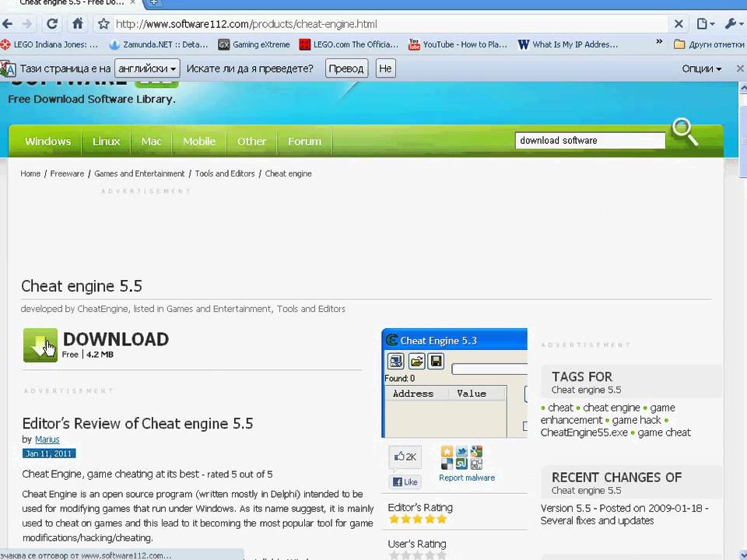Click the Report malware link
This screenshot has width=747, height=560.
(467, 478)
